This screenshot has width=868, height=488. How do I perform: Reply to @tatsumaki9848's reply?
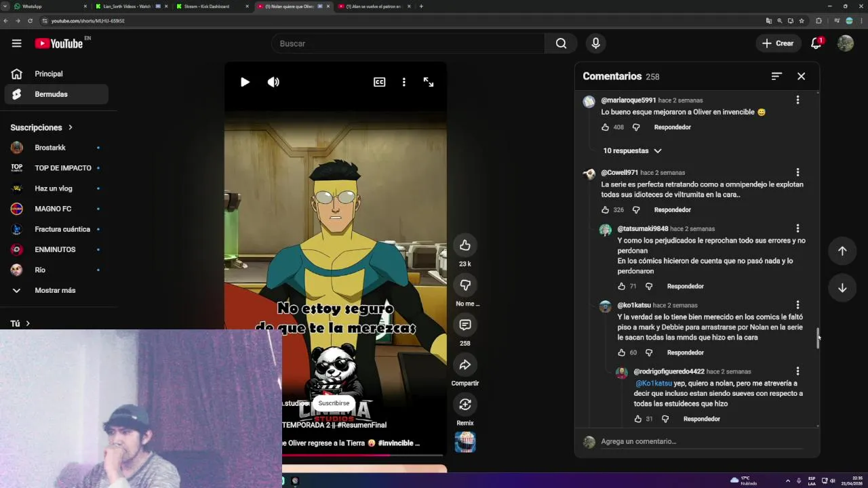[685, 286]
